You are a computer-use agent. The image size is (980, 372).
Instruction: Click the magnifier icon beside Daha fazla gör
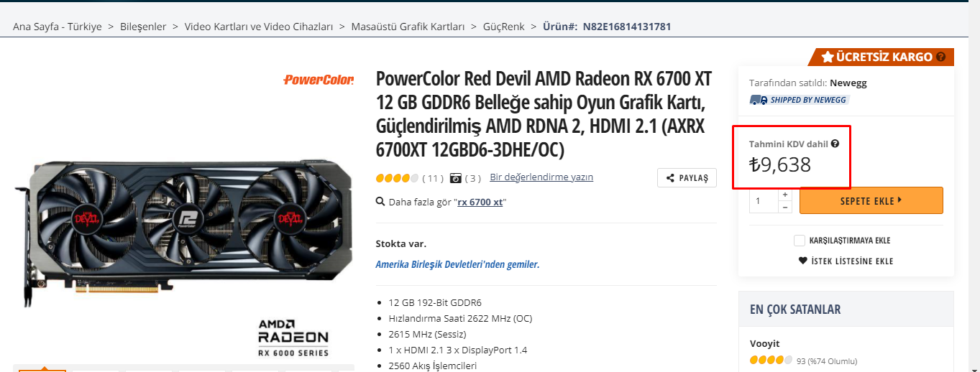(380, 202)
